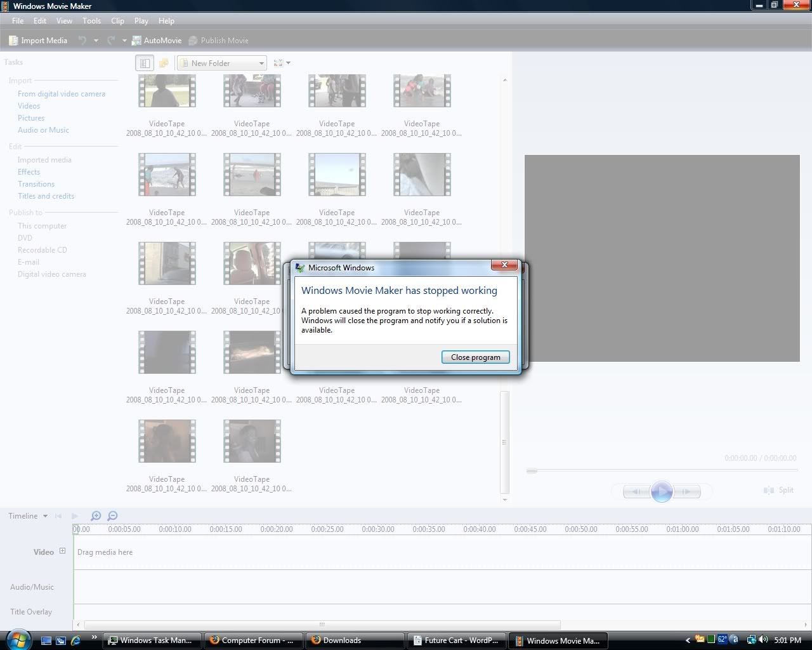Viewport: 812px width, 650px height.
Task: Switch to Windows Task Manager taskbar button
Action: coord(152,640)
